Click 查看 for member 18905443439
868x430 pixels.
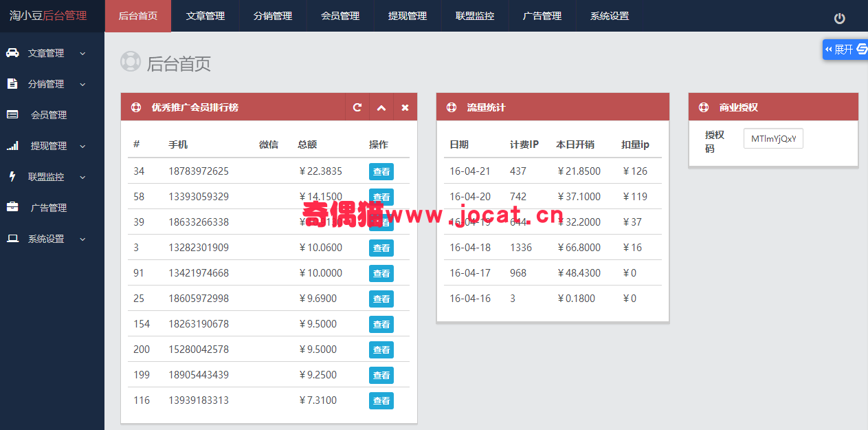(381, 375)
